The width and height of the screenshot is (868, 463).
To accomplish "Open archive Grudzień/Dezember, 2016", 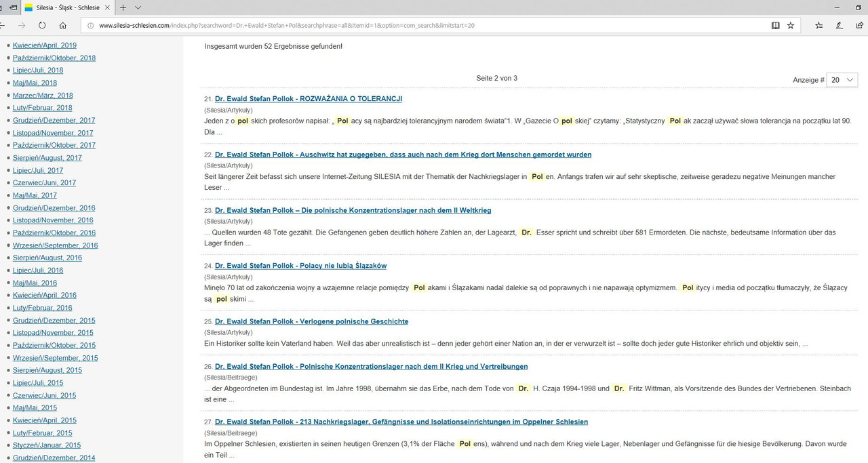I will [54, 208].
